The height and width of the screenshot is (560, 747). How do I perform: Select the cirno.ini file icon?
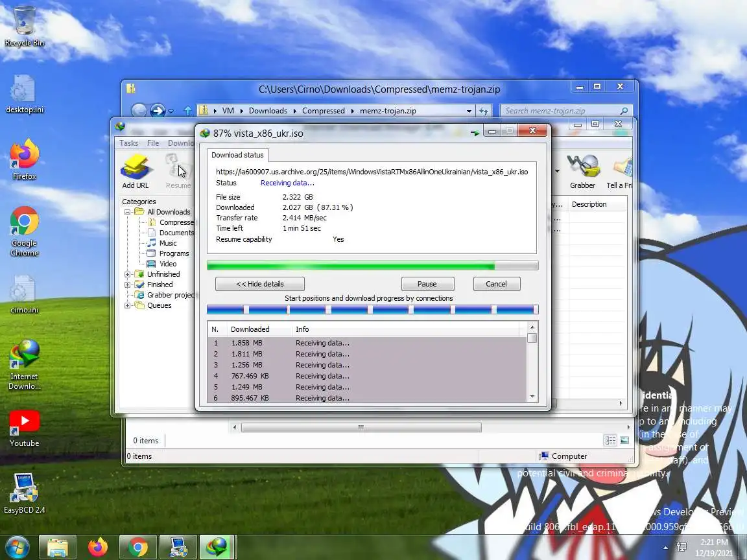(x=24, y=294)
